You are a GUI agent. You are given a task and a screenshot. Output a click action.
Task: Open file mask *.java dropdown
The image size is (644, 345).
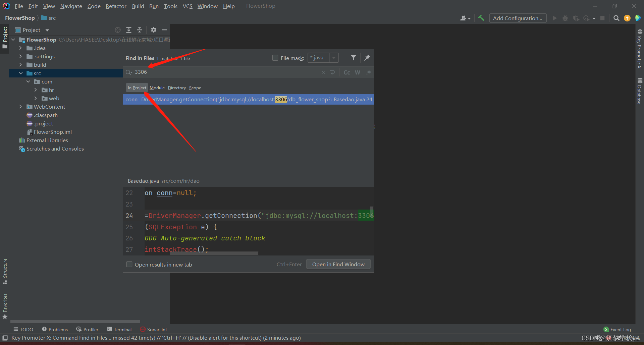pos(334,58)
